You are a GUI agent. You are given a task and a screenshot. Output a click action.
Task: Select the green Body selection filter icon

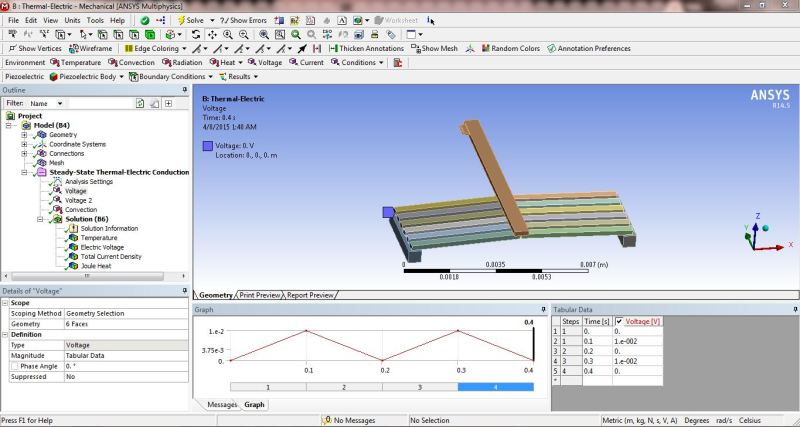click(150, 35)
